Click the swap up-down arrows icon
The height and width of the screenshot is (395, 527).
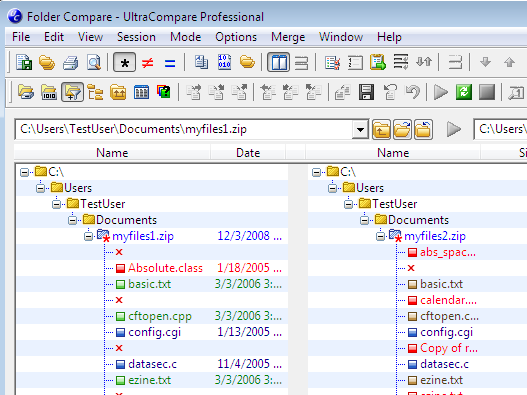pos(424,63)
